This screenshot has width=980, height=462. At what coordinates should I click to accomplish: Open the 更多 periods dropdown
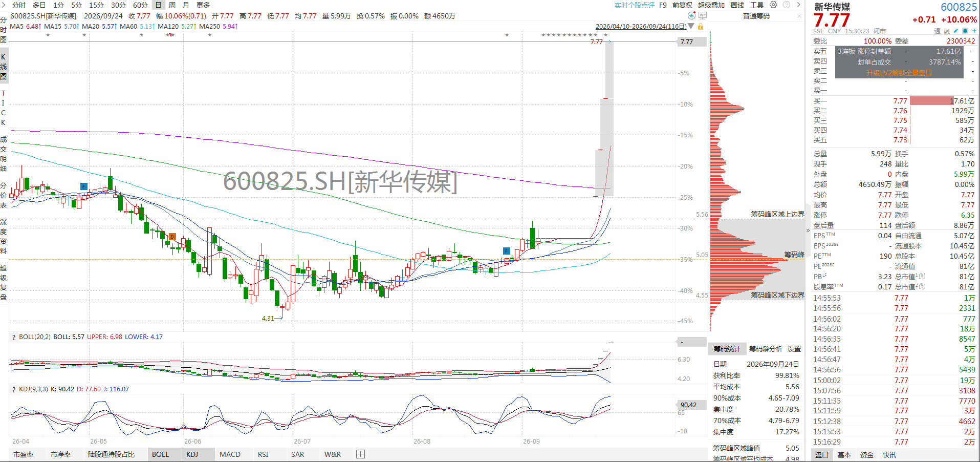tap(203, 5)
